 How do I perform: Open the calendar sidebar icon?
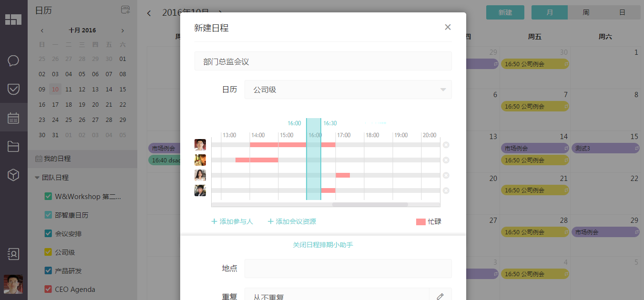tap(13, 118)
